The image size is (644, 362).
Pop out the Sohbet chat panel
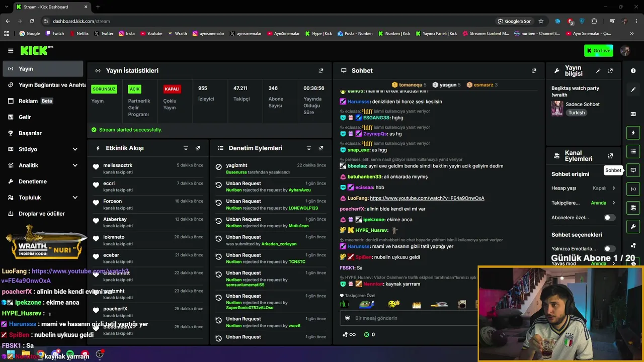534,71
